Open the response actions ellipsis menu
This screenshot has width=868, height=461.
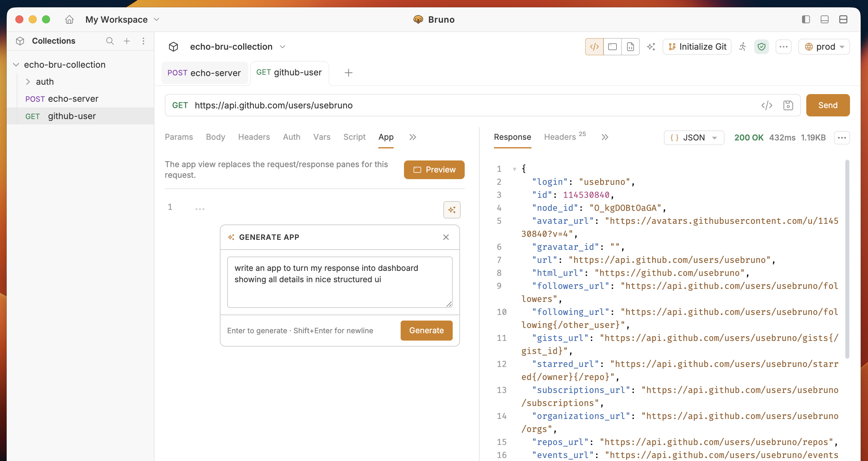point(842,137)
